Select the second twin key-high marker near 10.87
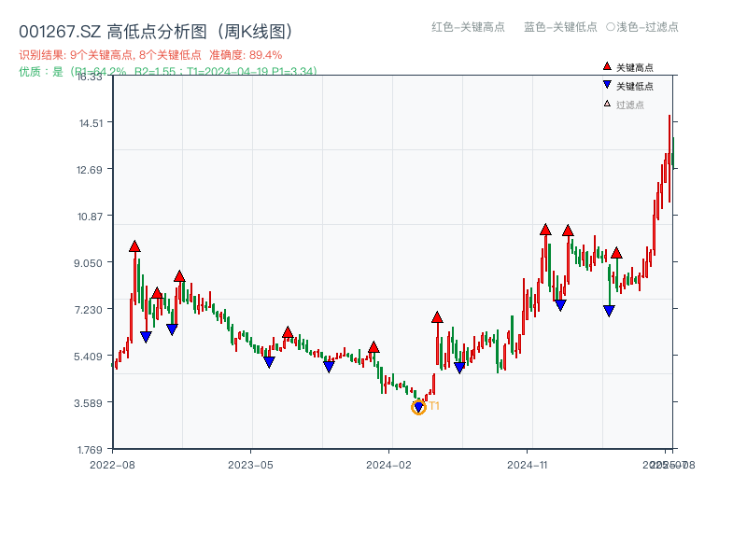The height and width of the screenshot is (560, 747). click(568, 231)
